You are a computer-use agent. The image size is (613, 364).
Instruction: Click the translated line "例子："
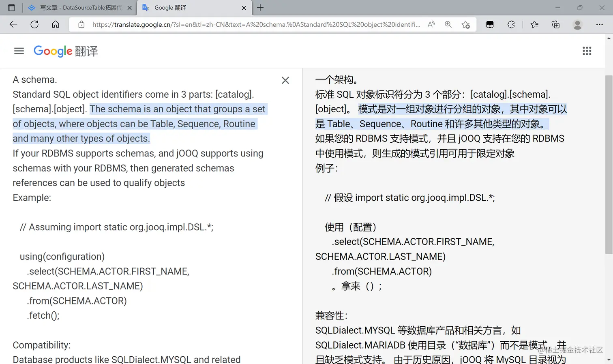(x=327, y=168)
